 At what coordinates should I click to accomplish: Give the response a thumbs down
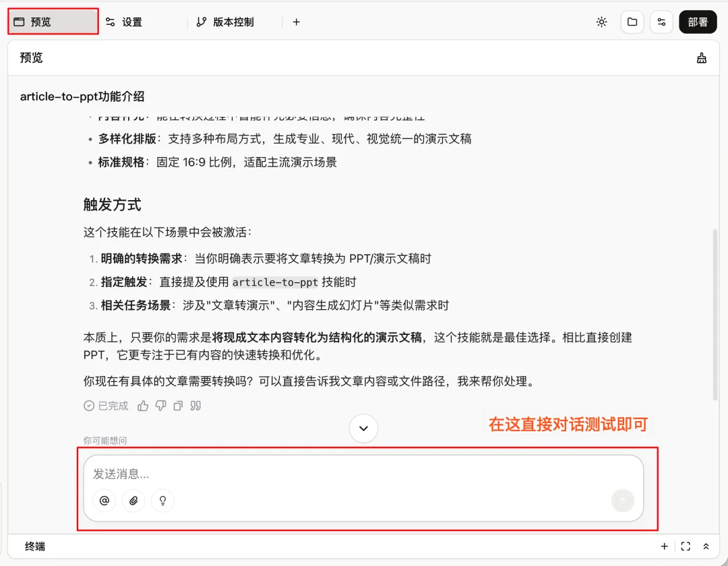tap(160, 406)
